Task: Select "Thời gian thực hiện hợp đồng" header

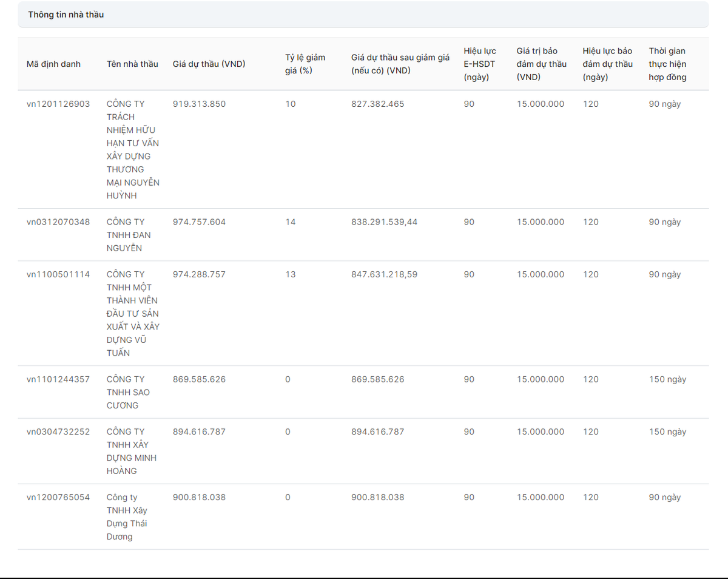Action: coord(667,64)
